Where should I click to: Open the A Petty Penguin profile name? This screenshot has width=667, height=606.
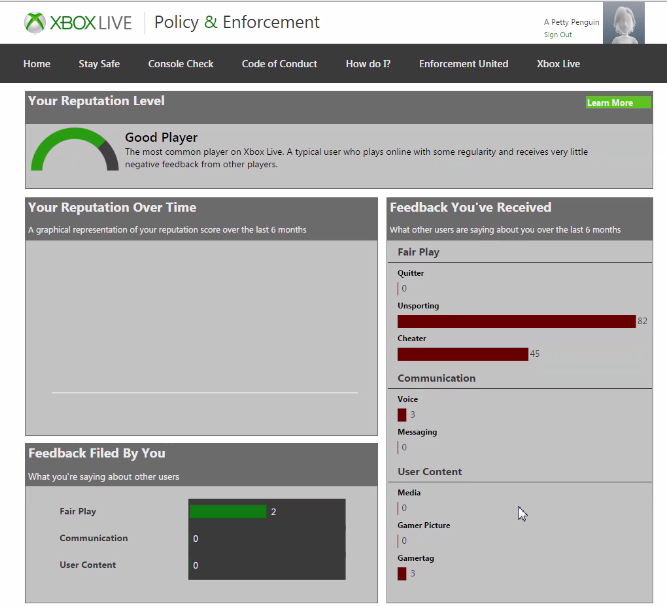tap(571, 22)
